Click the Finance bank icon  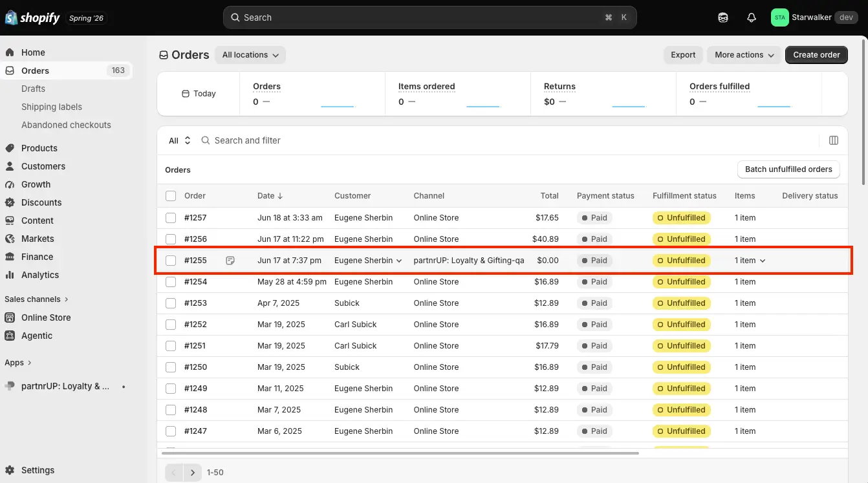tap(10, 257)
